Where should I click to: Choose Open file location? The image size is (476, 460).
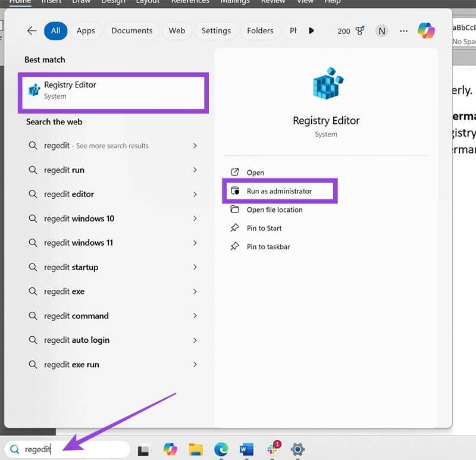pos(274,210)
